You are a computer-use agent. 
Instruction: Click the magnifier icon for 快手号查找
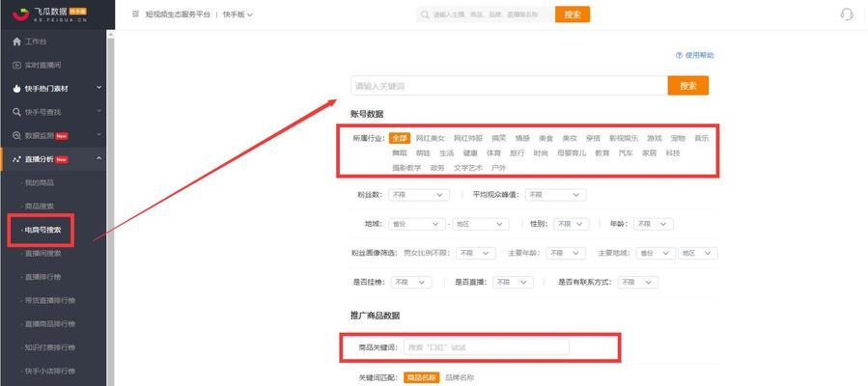[16, 112]
